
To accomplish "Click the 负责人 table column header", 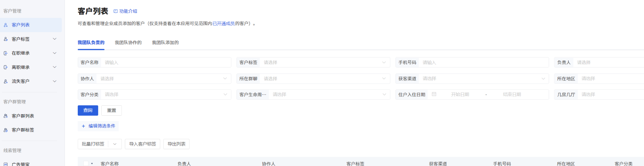I will [184, 164].
